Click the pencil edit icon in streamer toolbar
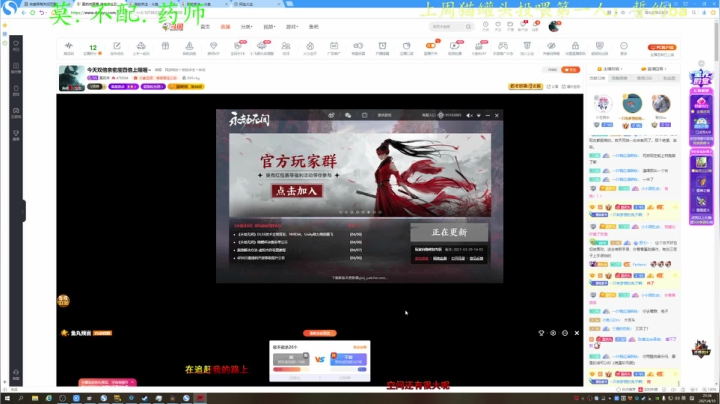The image size is (720, 404). [x=117, y=45]
